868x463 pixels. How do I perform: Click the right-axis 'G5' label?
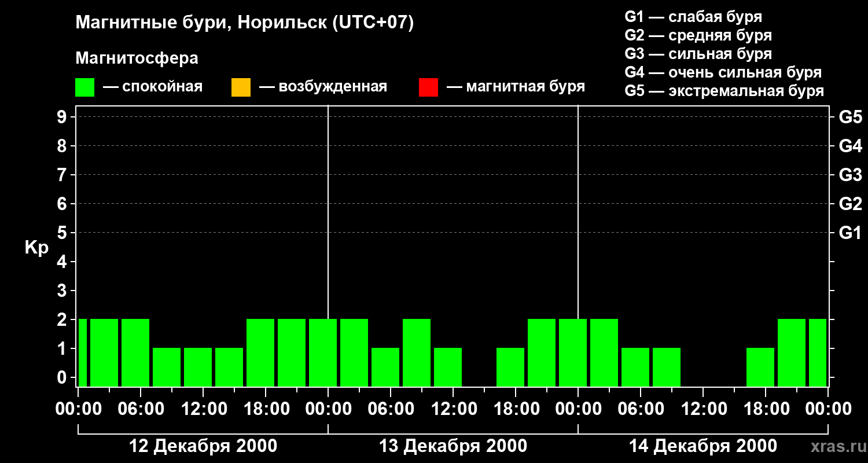pyautogui.click(x=851, y=117)
